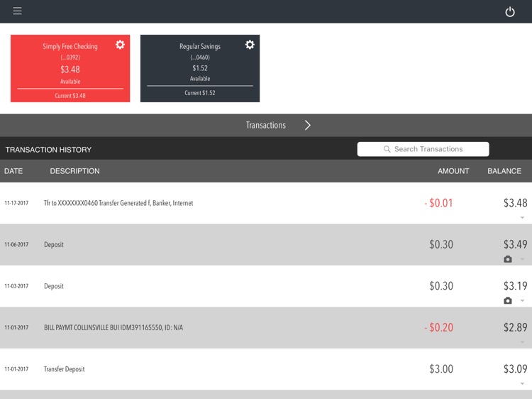Open Simply Free Checking settings gear

coord(120,45)
